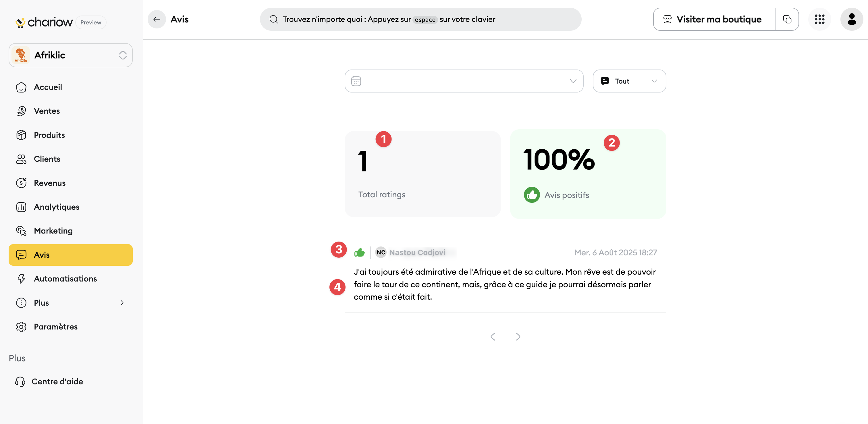Image resolution: width=868 pixels, height=424 pixels.
Task: Open the nine-dot apps grid
Action: 819,19
